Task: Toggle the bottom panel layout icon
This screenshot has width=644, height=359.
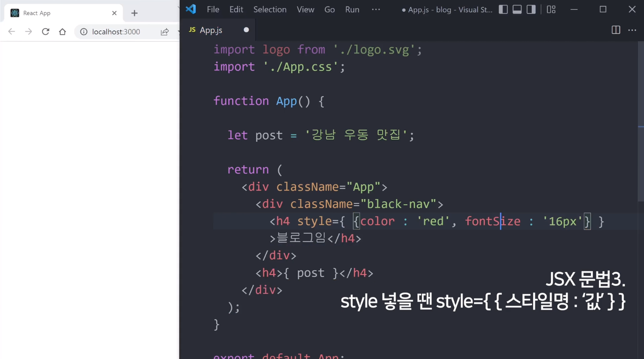Action: tap(517, 9)
